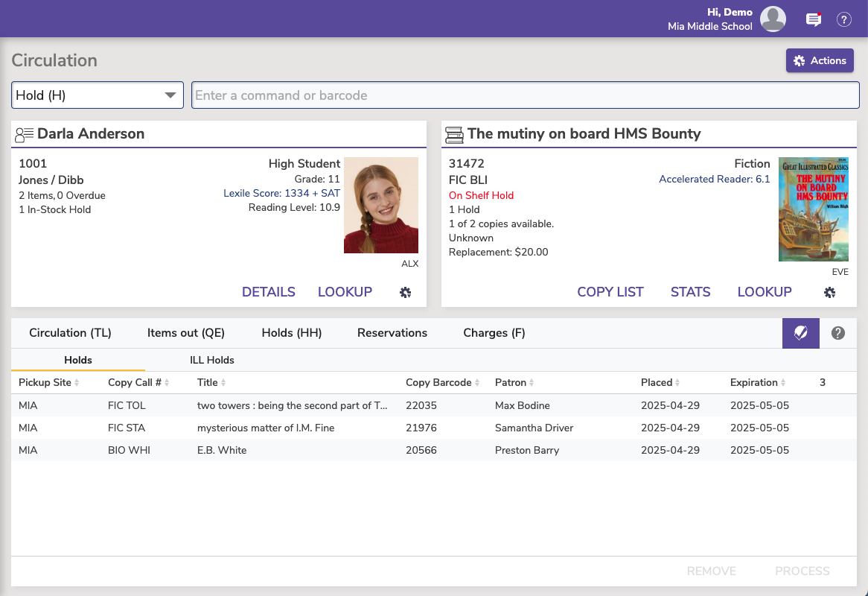Open the profile avatar menu
868x596 pixels.
click(x=773, y=19)
